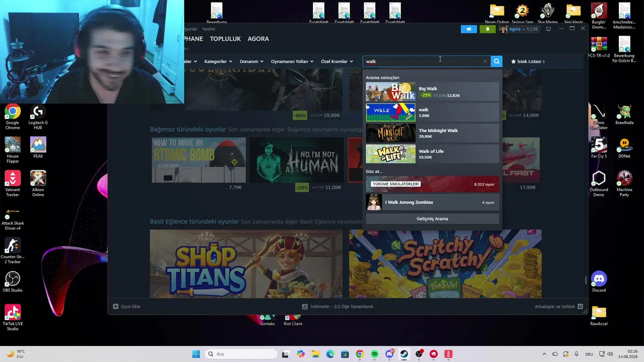Open How to Make an Atomic Bomb game

click(x=199, y=160)
